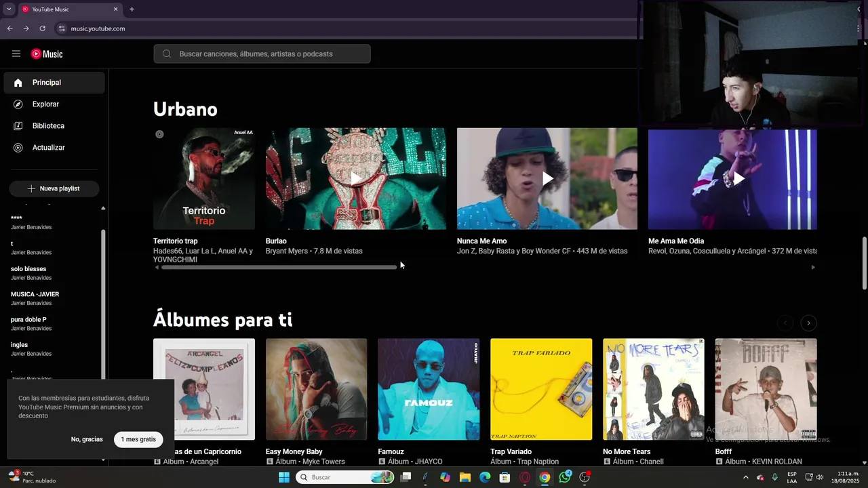The height and width of the screenshot is (488, 868).
Task: Select the Principal menu item
Action: tap(54, 83)
